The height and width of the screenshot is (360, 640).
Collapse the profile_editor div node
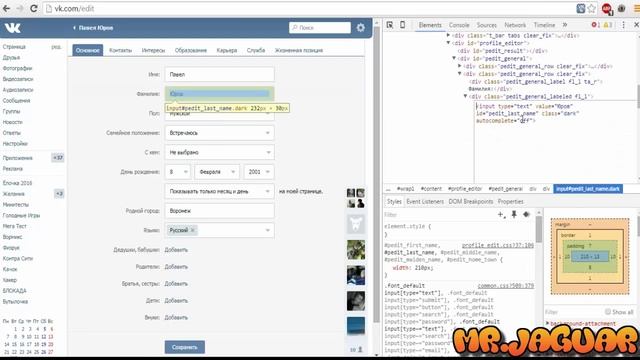coord(449,43)
